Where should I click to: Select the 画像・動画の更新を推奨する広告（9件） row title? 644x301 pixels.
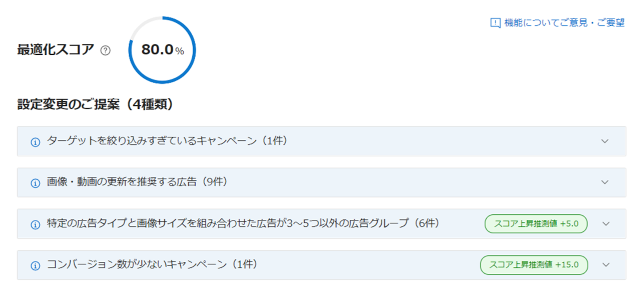click(x=137, y=182)
